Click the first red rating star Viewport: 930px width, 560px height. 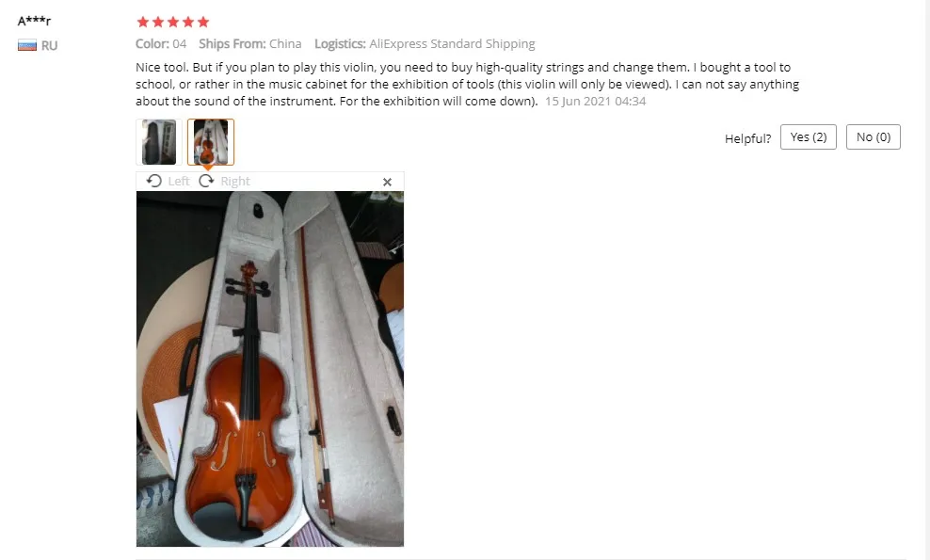pyautogui.click(x=142, y=22)
